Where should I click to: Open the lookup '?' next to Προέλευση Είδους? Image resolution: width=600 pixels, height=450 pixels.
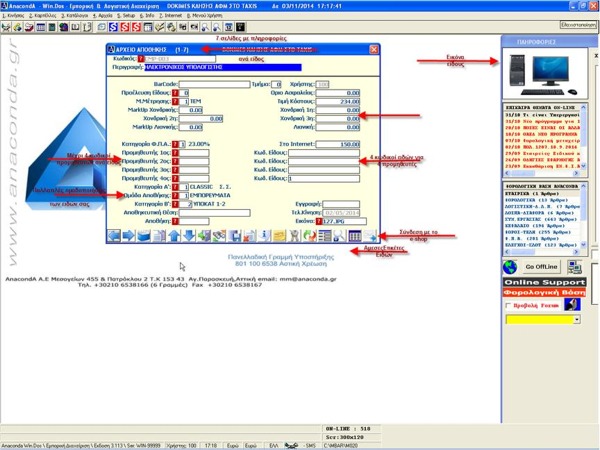point(175,93)
